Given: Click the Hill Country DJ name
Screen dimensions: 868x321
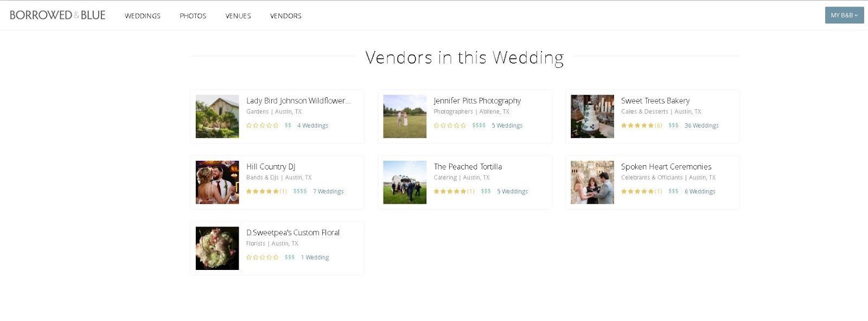Looking at the screenshot, I should [x=270, y=167].
